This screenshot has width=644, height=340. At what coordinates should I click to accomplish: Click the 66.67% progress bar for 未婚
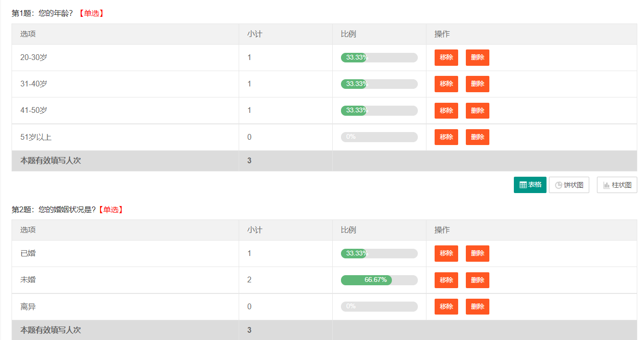click(x=379, y=280)
